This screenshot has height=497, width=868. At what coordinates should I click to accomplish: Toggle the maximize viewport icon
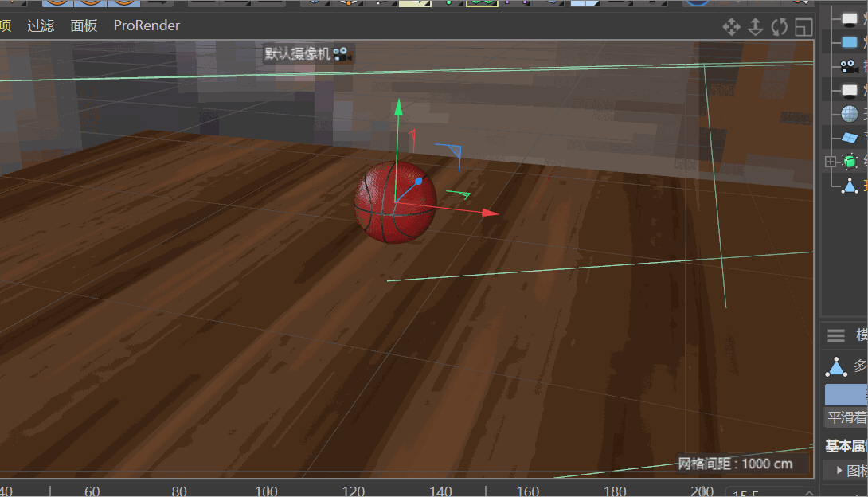(x=803, y=27)
